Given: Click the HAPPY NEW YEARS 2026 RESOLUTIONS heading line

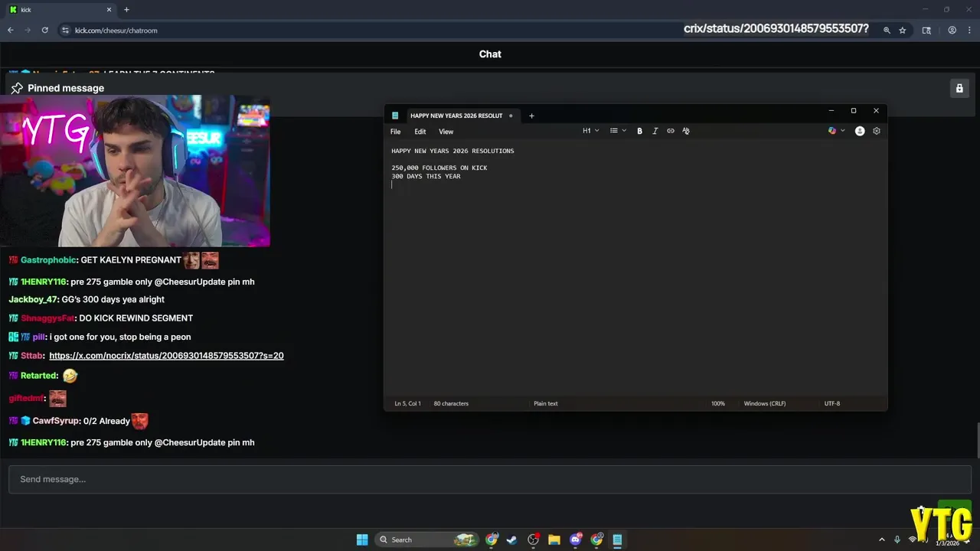Looking at the screenshot, I should point(452,151).
